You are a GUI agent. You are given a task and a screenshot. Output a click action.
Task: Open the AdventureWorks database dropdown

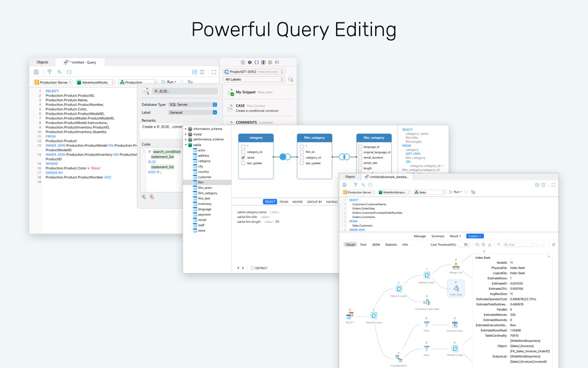coord(95,82)
